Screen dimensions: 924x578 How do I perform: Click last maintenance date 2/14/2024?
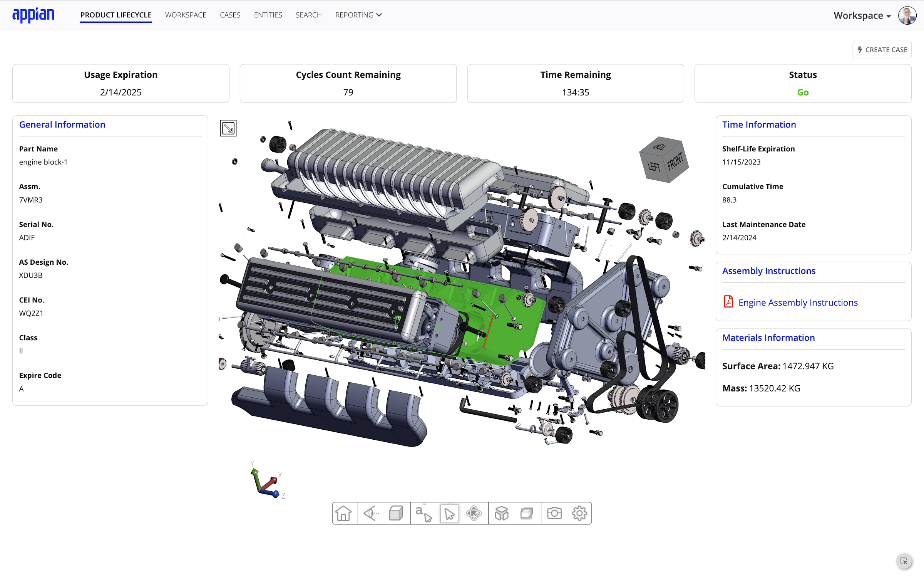pyautogui.click(x=739, y=237)
